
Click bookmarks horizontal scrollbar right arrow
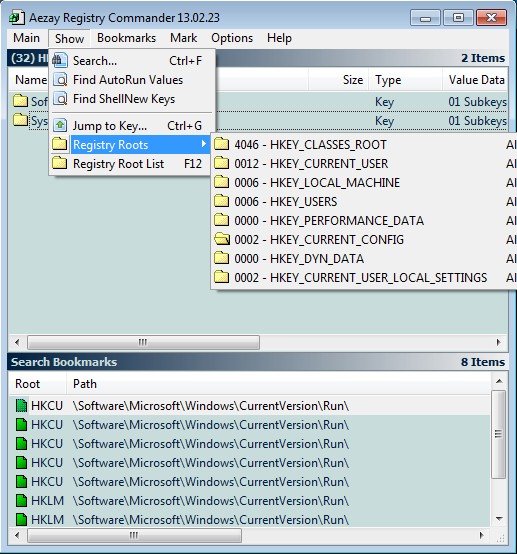[481, 535]
